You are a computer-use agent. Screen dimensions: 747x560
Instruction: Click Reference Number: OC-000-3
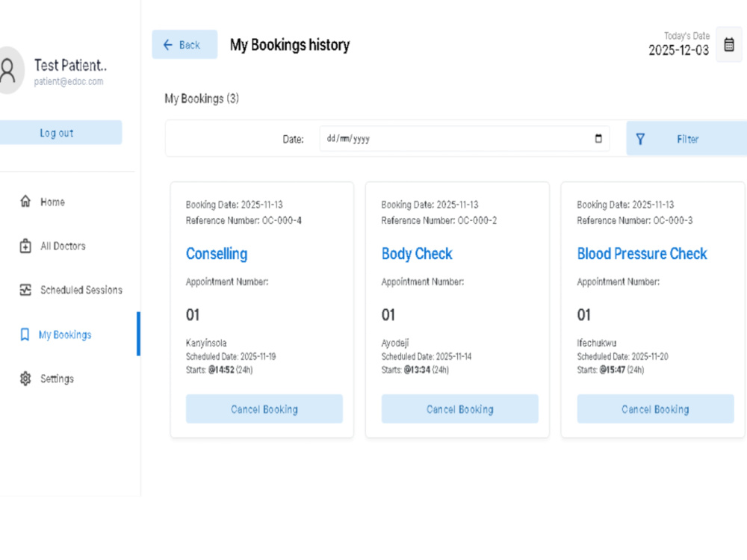click(x=634, y=220)
